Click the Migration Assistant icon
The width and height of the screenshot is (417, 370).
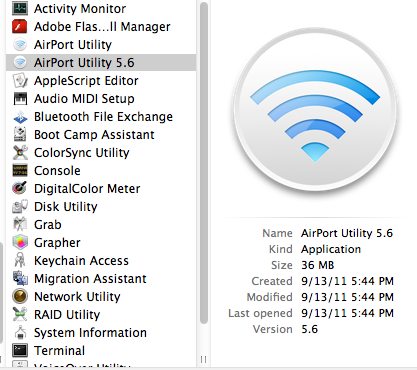pyautogui.click(x=20, y=278)
